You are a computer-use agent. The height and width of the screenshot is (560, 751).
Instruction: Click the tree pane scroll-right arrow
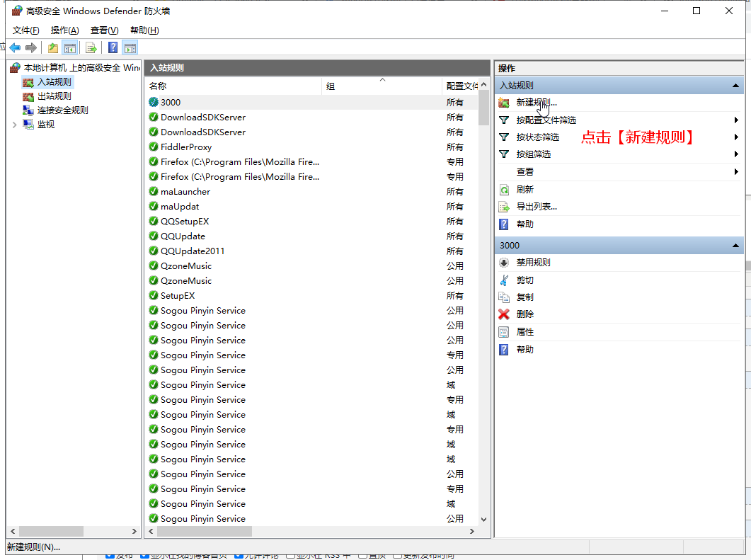(134, 531)
